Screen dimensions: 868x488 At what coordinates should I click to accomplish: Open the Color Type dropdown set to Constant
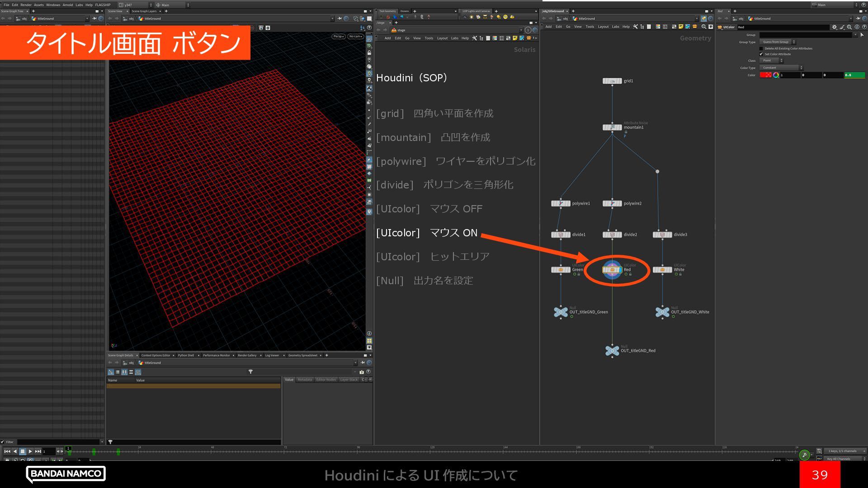pyautogui.click(x=781, y=68)
